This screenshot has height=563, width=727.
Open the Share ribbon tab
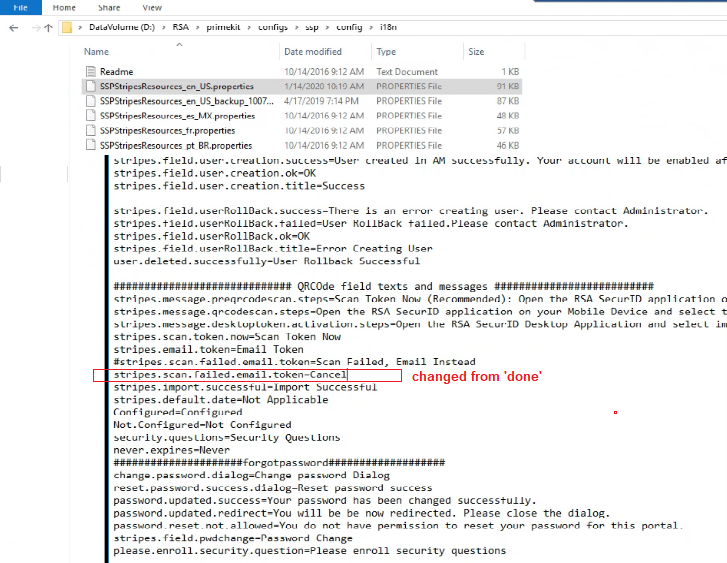click(107, 7)
